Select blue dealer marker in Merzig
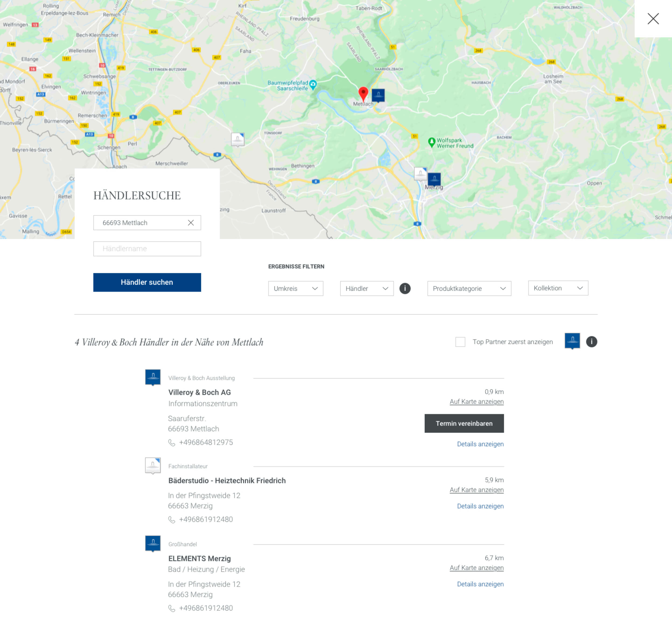Screen dimensions: 672x619 (434, 179)
